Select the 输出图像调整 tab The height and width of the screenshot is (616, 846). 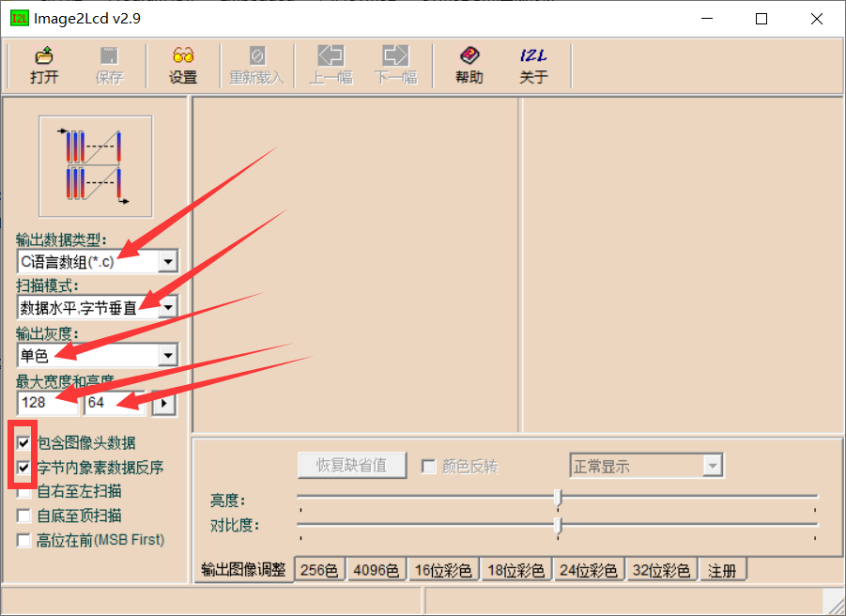pos(244,569)
